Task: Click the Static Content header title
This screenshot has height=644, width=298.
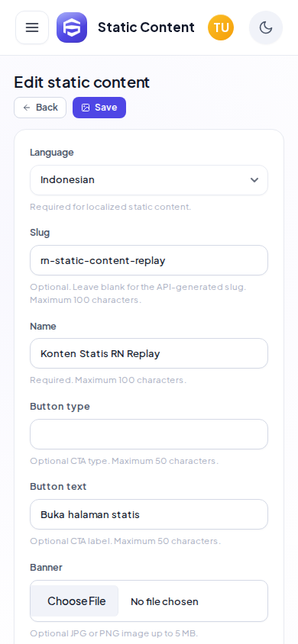Action: (x=146, y=27)
